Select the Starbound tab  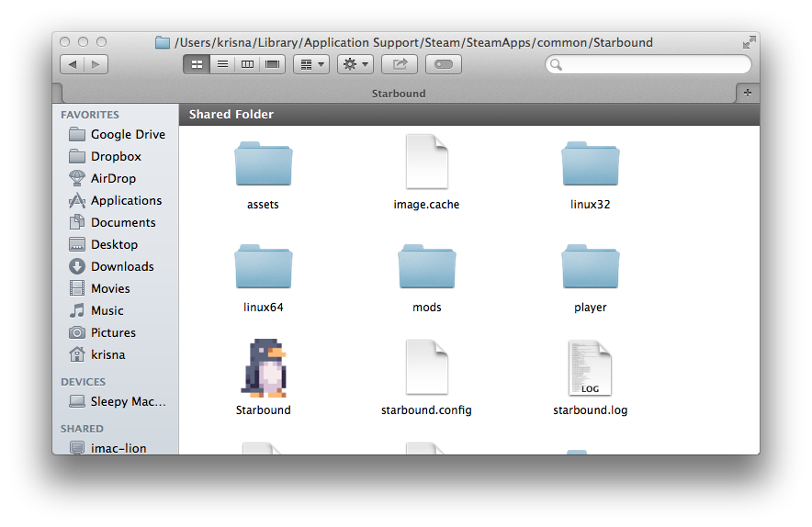[x=399, y=94]
